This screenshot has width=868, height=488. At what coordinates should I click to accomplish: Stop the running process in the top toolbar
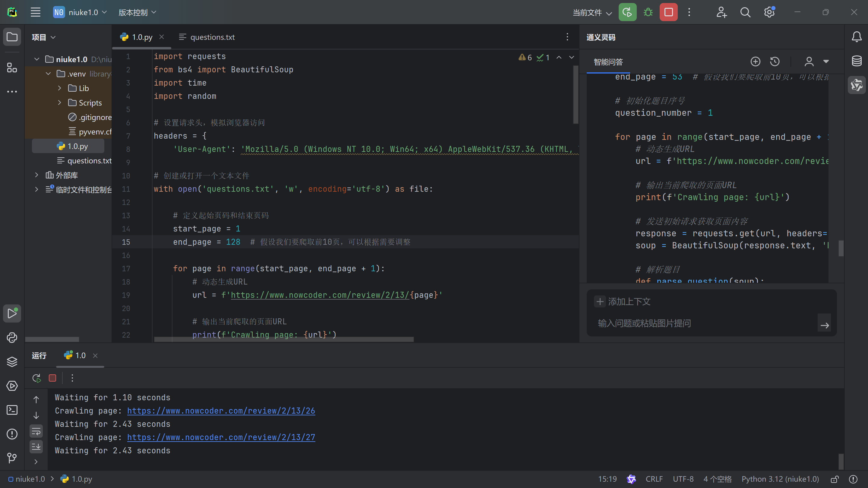pyautogui.click(x=668, y=12)
